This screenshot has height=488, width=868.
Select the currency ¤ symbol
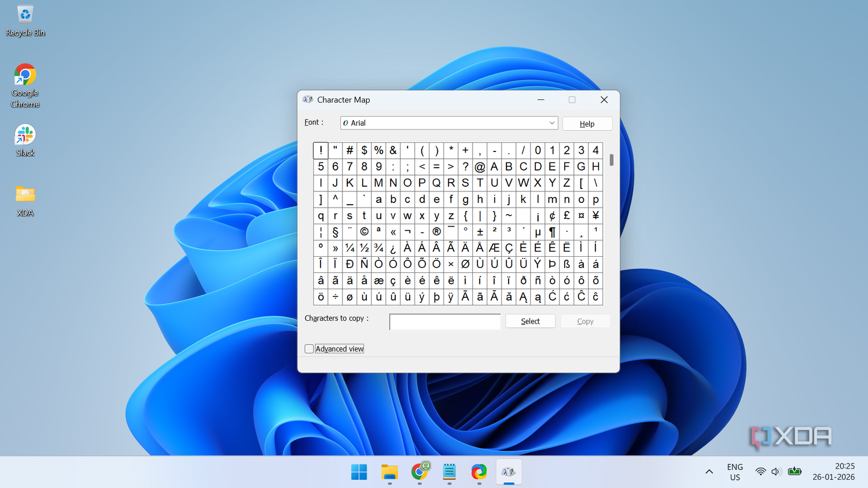581,216
